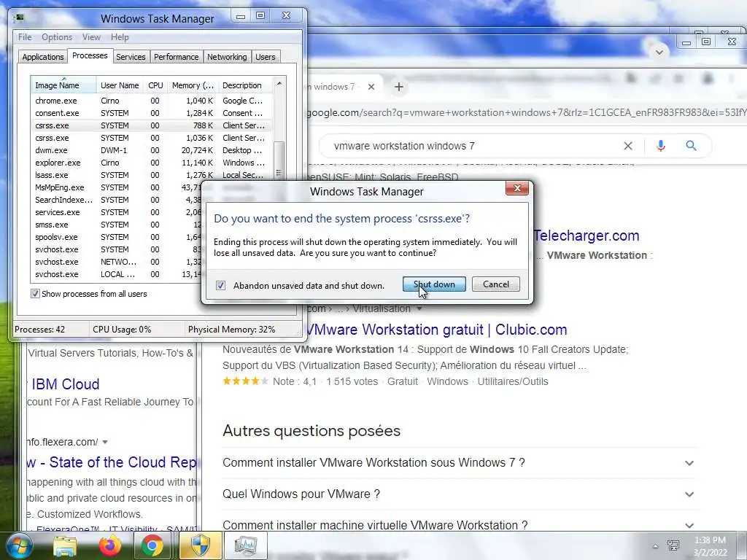Sort processes by Memory column
The height and width of the screenshot is (560, 747).
point(193,85)
